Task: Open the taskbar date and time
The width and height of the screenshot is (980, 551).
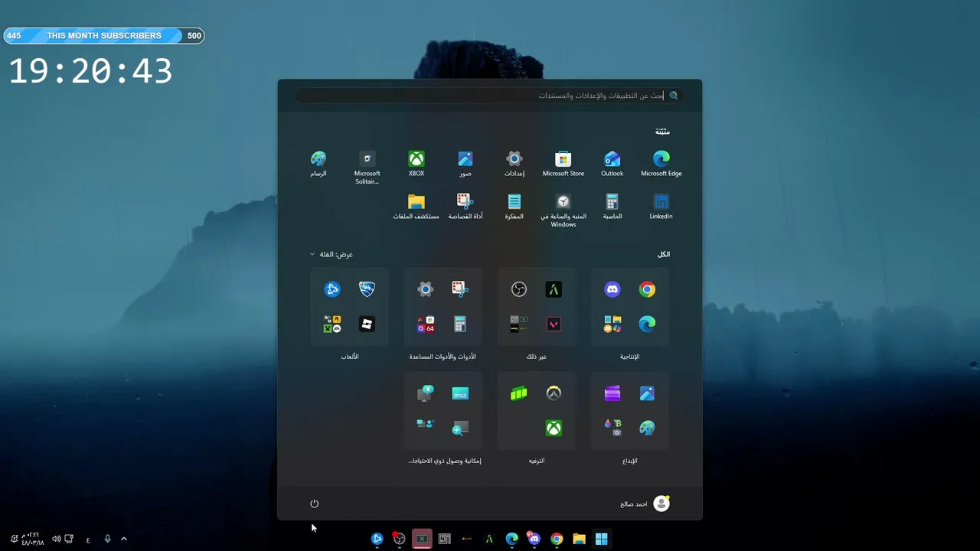Action: tap(32, 539)
